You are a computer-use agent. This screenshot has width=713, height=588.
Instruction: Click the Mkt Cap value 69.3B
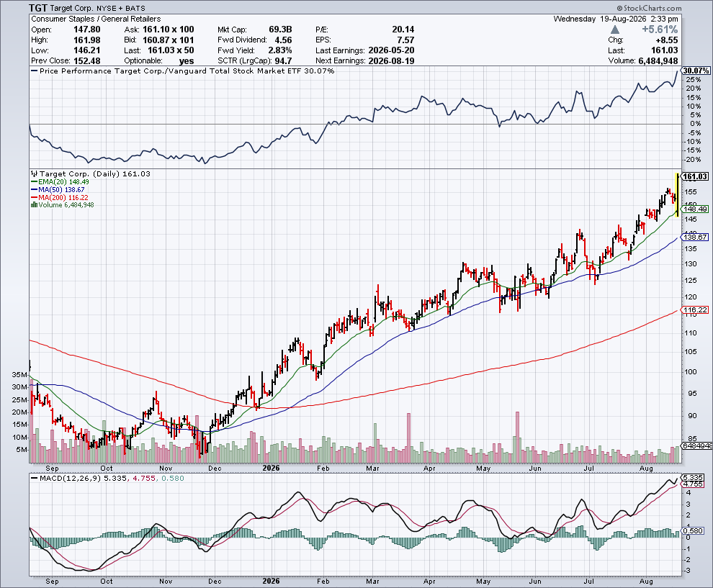[280, 30]
